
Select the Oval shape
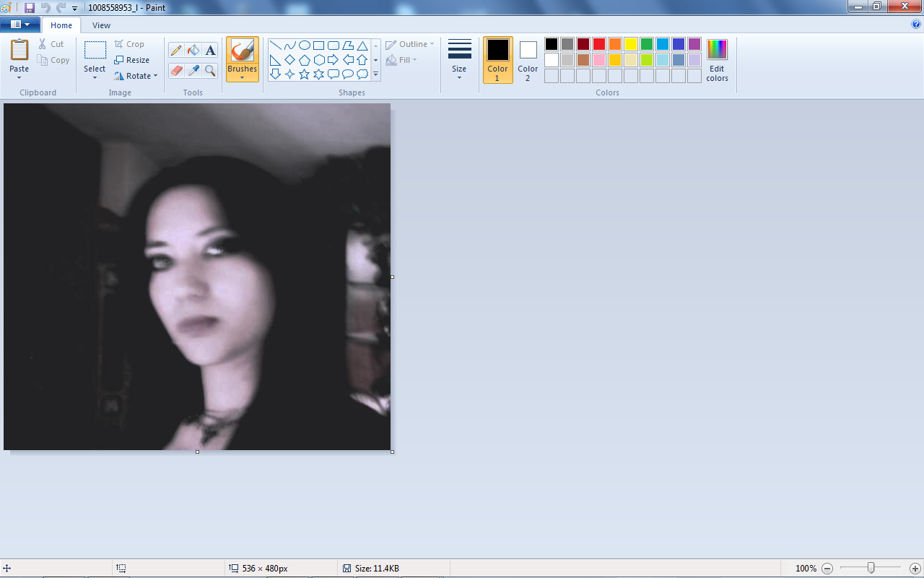pos(305,46)
